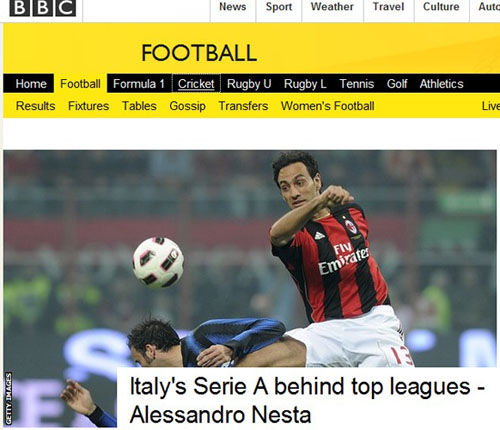The width and height of the screenshot is (500, 430).
Task: Read the Alessandro Nesta Serie A headline
Action: click(x=307, y=400)
